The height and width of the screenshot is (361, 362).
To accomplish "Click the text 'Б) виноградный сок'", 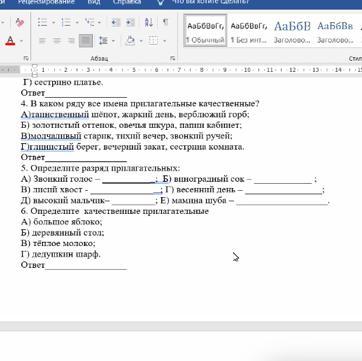I will pyautogui.click(x=203, y=179).
